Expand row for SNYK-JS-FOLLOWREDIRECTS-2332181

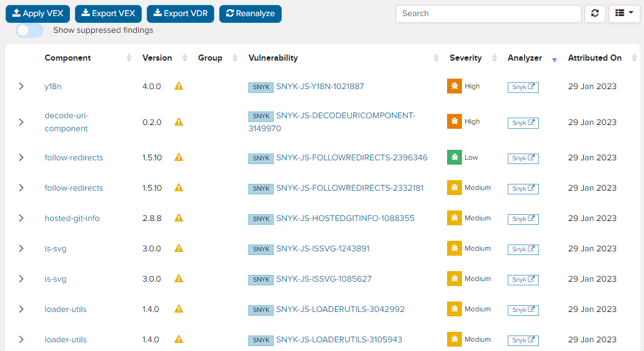click(21, 188)
